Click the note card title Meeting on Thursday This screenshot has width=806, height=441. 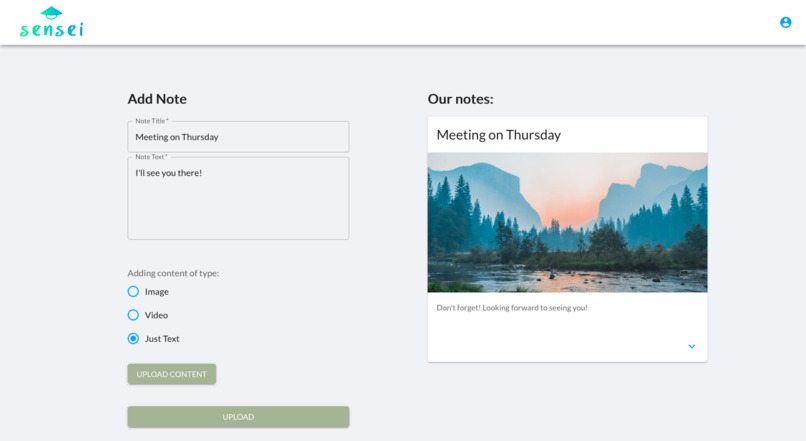pos(499,135)
